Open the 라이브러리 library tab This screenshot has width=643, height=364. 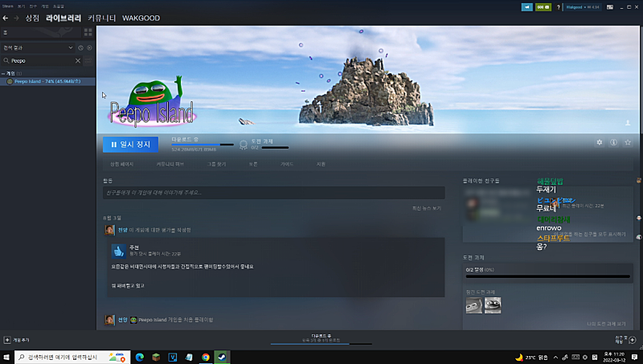pos(63,18)
